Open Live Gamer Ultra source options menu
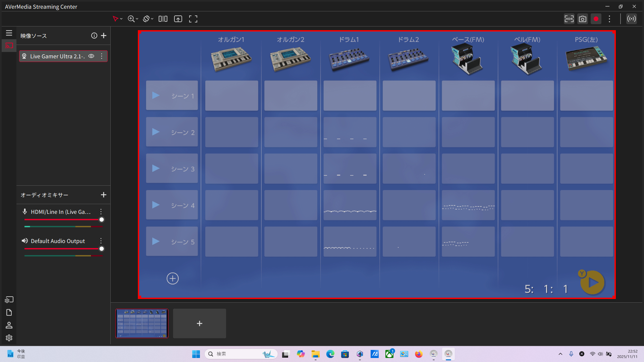The image size is (644, 362). click(102, 56)
